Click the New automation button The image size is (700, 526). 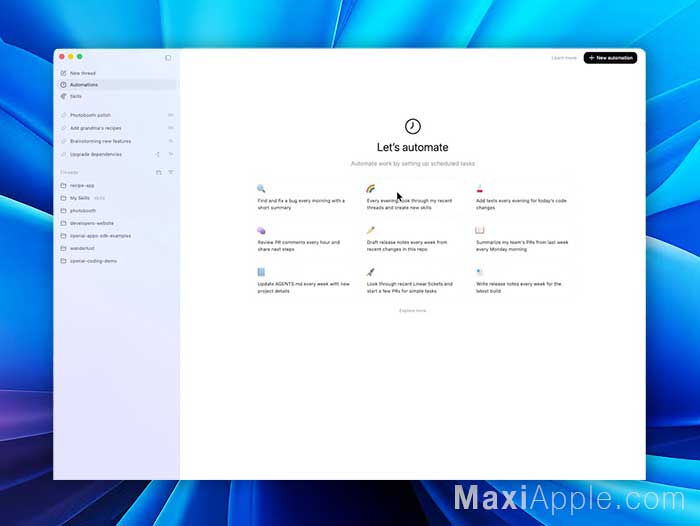[610, 58]
